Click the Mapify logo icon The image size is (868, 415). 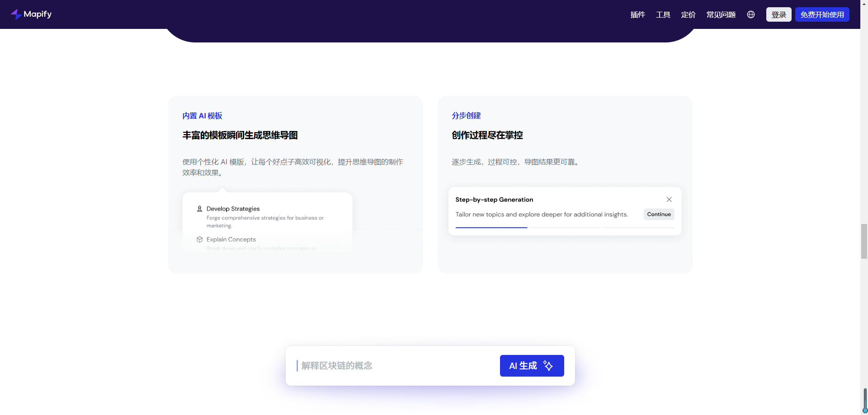pyautogui.click(x=16, y=14)
